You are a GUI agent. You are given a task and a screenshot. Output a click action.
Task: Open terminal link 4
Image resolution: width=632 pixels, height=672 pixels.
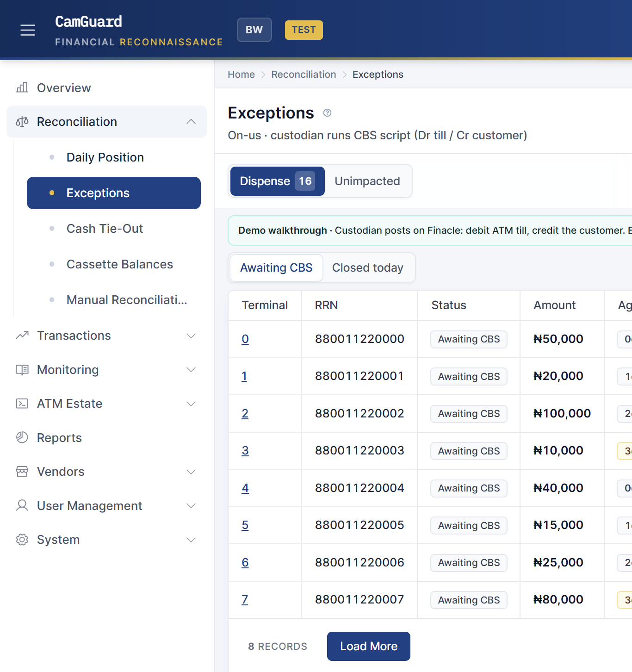[x=245, y=488]
